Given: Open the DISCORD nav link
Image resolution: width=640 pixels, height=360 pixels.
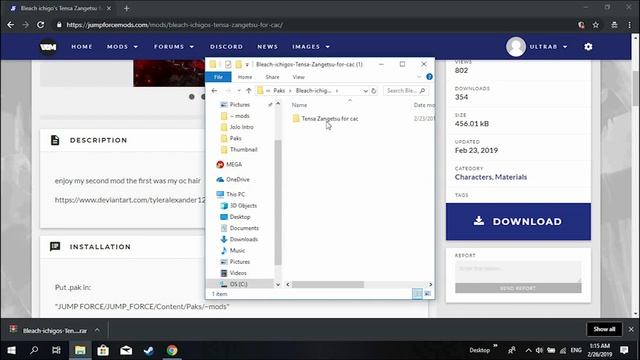Looking at the screenshot, I should (227, 47).
